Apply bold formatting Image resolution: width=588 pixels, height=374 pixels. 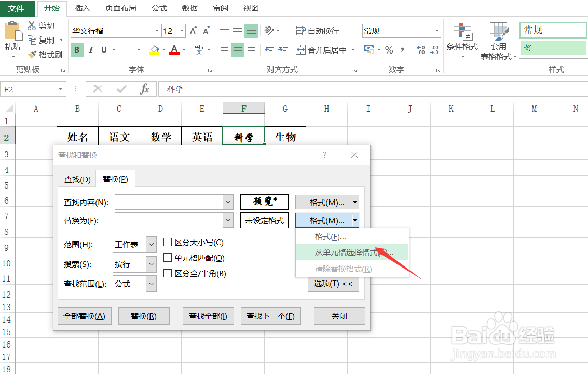pos(76,49)
